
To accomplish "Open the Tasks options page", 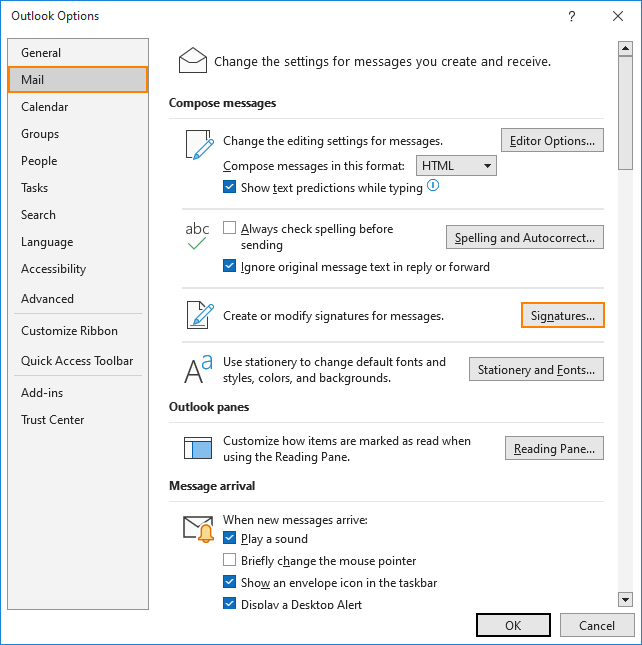I will point(78,188).
